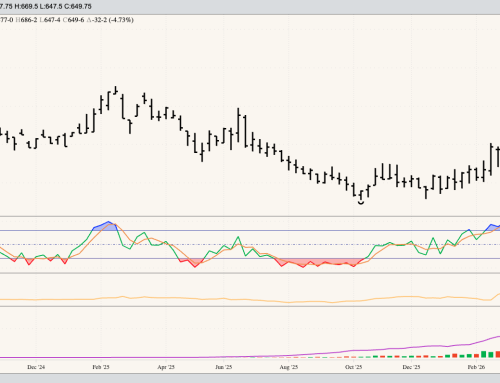Image resolution: width=500 pixels, height=383 pixels.
Task: Click the H:669.5 value in header bar
Action: coord(26,6)
